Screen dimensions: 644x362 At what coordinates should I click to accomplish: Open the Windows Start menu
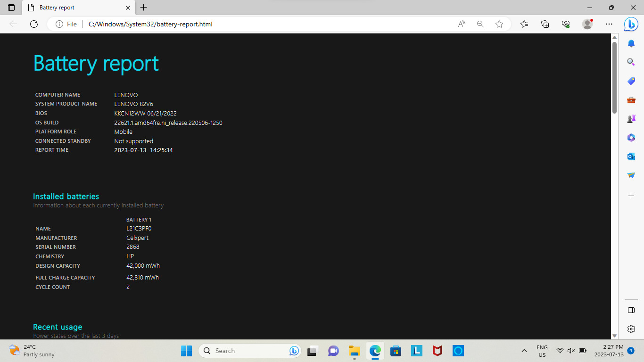pos(187,351)
